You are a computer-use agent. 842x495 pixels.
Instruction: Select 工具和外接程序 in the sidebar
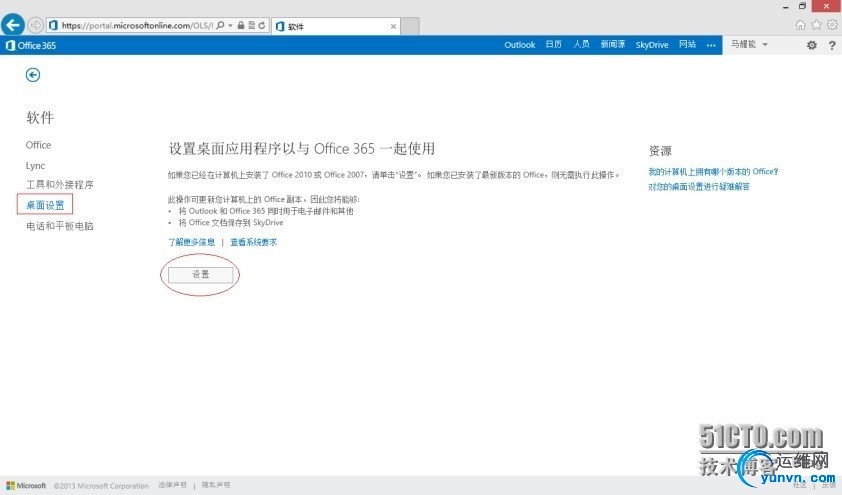pos(60,185)
